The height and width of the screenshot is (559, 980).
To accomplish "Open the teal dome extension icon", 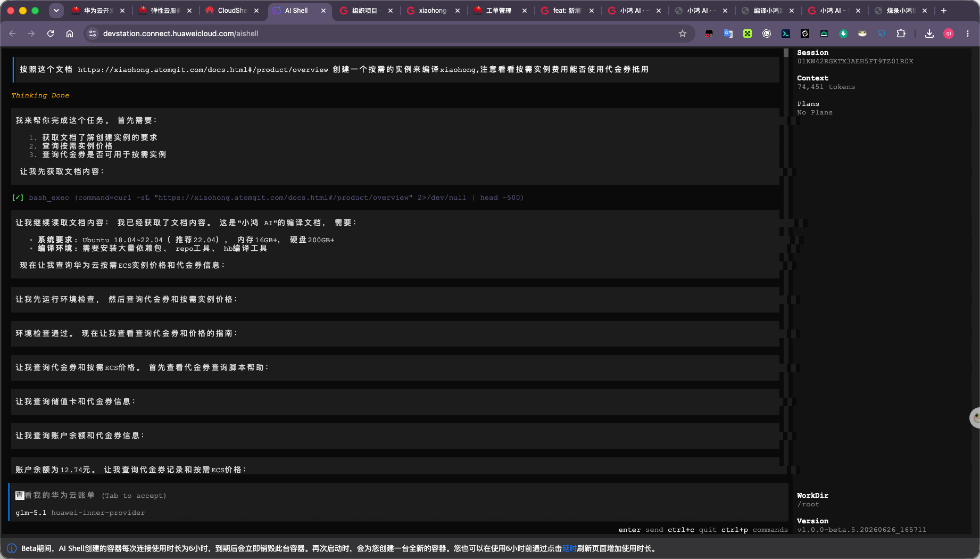I will (824, 34).
